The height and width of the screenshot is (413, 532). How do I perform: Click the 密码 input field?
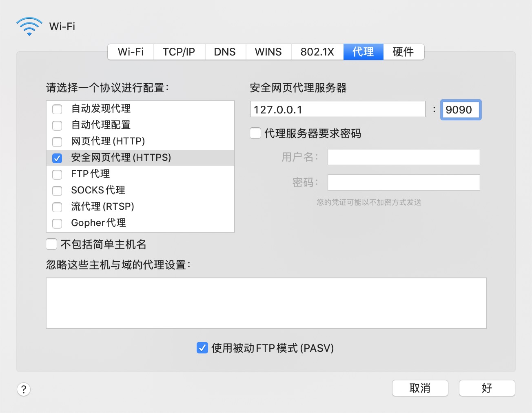coord(404,182)
